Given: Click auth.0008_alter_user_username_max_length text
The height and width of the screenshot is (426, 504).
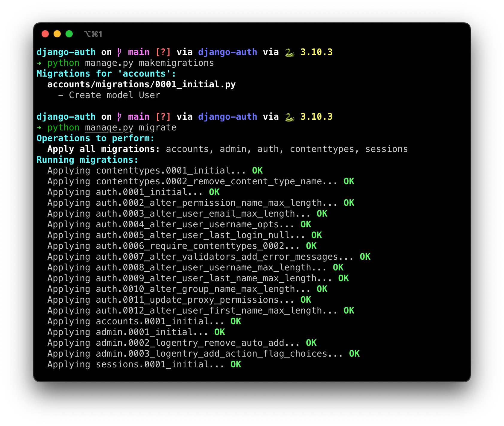Looking at the screenshot, I should pos(211,268).
